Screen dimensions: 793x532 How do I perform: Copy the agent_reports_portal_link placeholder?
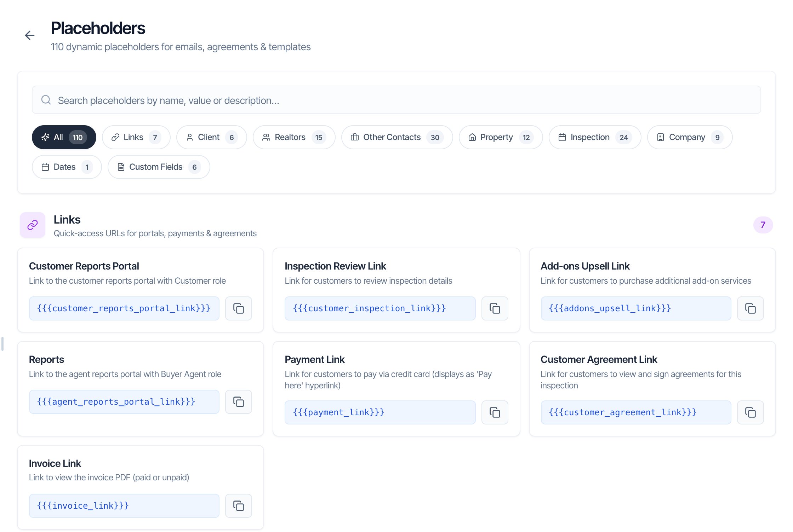(239, 402)
